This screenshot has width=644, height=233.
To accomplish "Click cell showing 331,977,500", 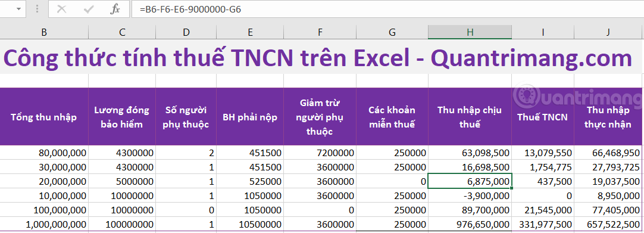I will tap(543, 225).
